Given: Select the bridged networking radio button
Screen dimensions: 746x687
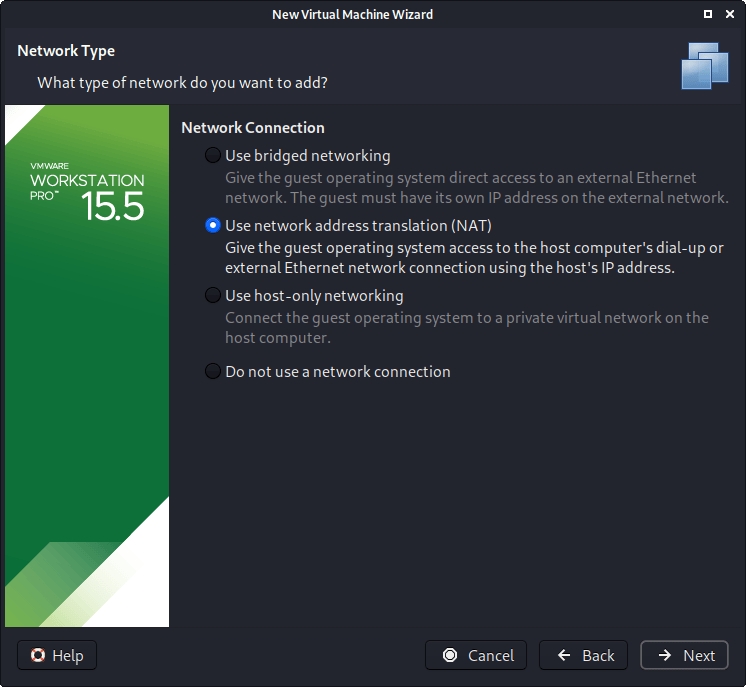Looking at the screenshot, I should [212, 156].
